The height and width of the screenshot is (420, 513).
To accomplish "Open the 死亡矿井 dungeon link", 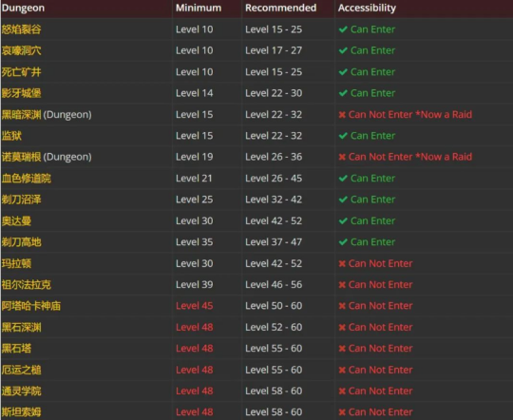I will click(x=21, y=72).
